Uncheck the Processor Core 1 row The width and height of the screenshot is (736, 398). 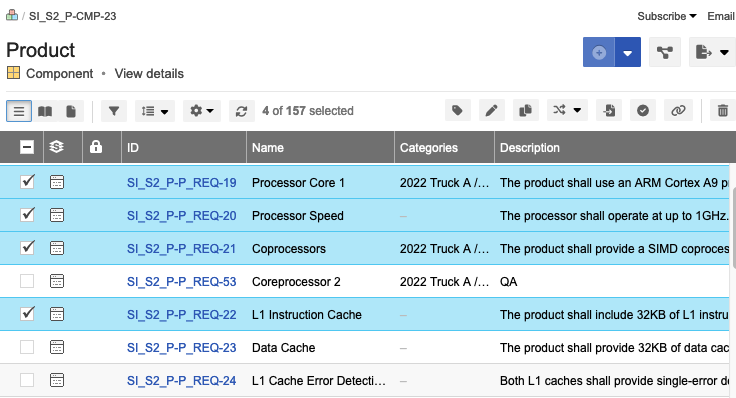tap(27, 182)
